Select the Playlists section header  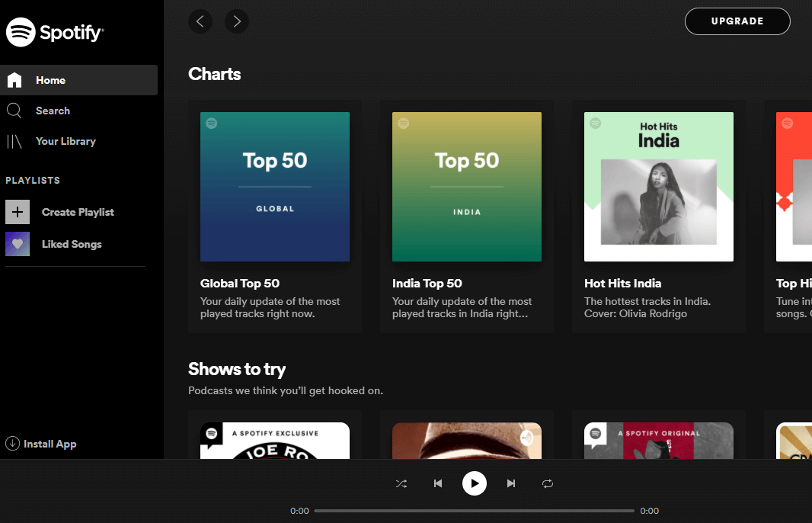click(33, 181)
